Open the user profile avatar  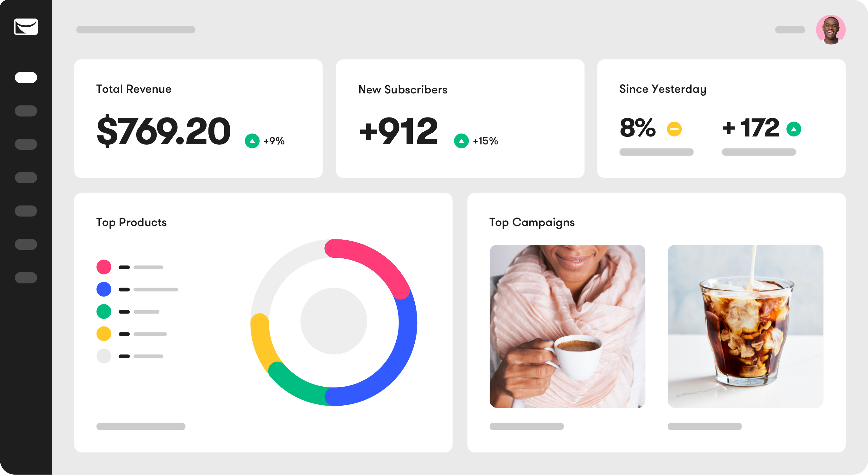(831, 30)
